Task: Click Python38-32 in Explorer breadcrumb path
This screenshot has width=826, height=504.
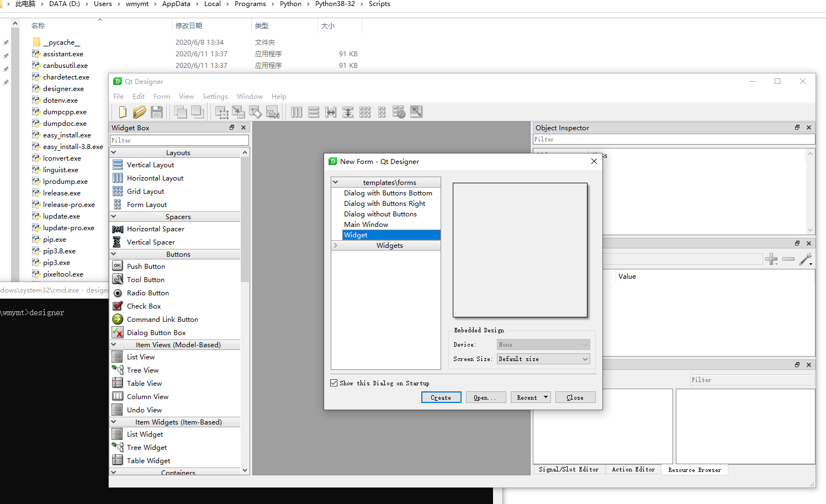Action: pyautogui.click(x=335, y=4)
